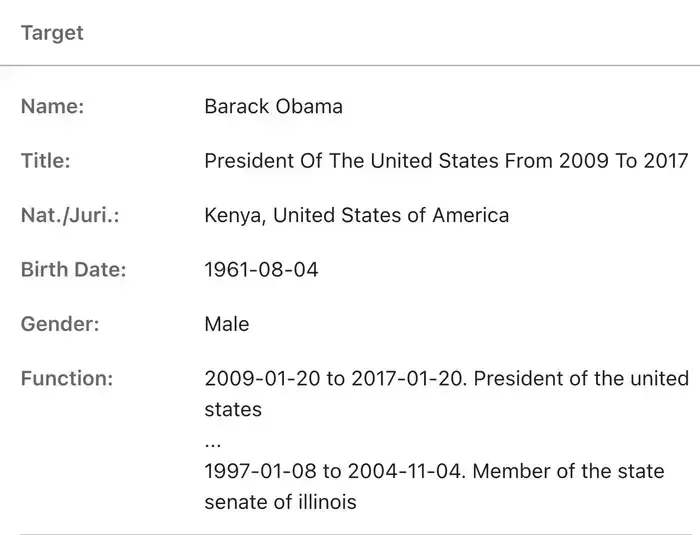Click the 1997-01-08 date in Function
The image size is (700, 535).
click(260, 472)
